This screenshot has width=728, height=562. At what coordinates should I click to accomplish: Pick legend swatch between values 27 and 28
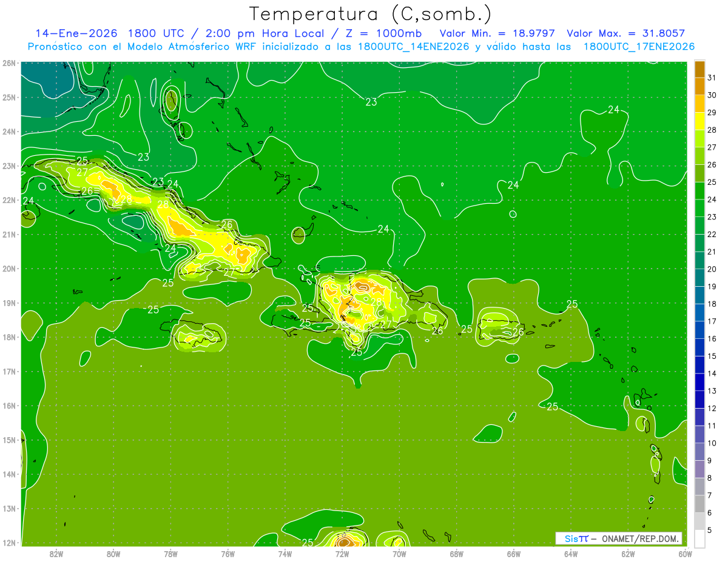pyautogui.click(x=699, y=139)
